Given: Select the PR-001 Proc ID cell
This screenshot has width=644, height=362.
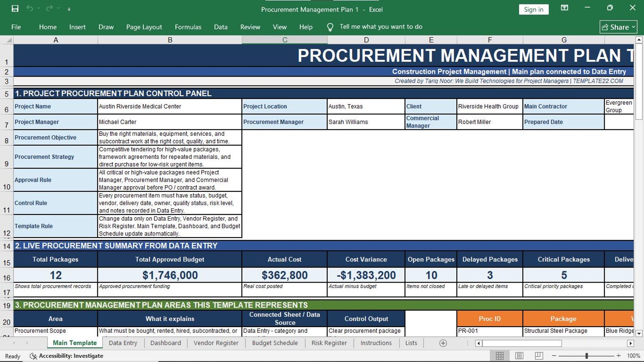Looking at the screenshot, I should (x=489, y=331).
